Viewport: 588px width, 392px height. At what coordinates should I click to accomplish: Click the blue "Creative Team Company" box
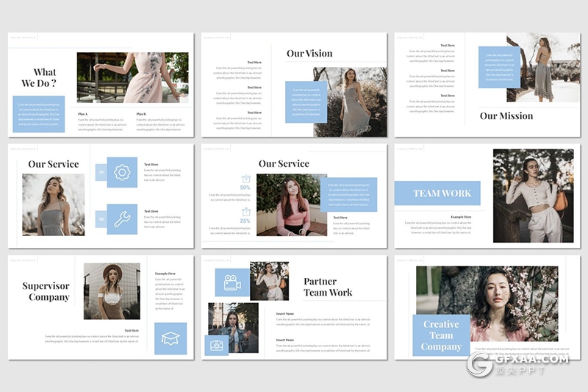[441, 335]
